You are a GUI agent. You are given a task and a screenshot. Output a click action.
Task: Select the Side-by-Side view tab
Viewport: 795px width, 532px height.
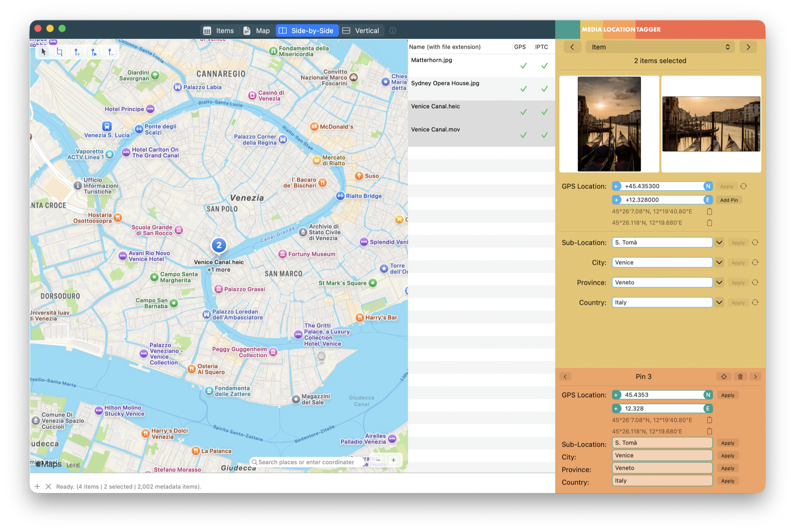306,31
